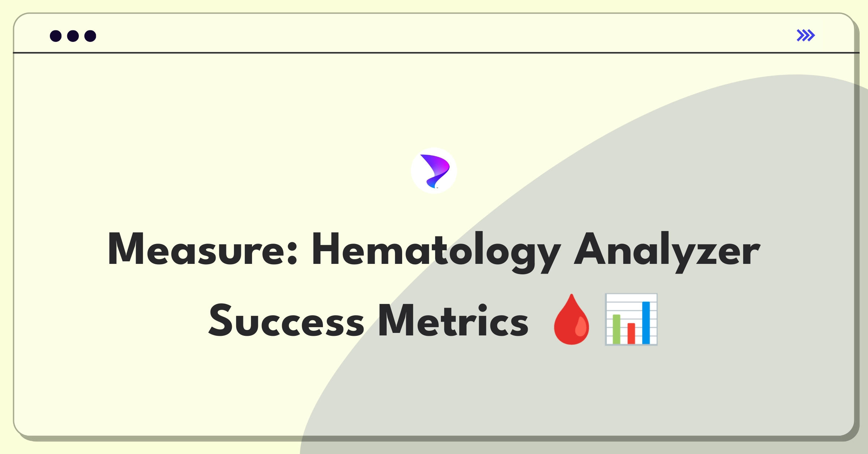Click the word "Metrics" in the heading
Image resolution: width=868 pixels, height=454 pixels.
[x=453, y=320]
